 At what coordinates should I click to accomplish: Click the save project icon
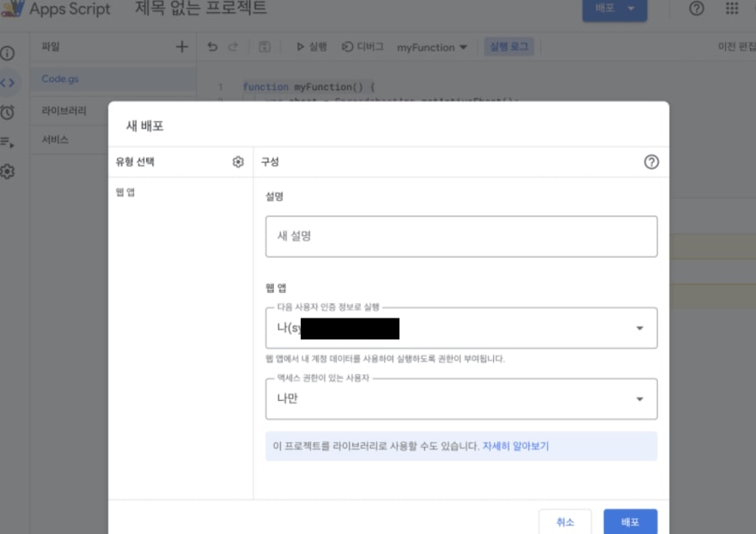click(x=265, y=46)
